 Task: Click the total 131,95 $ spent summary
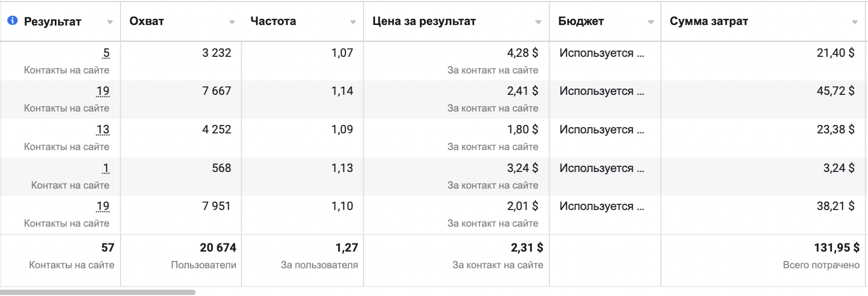837,248
